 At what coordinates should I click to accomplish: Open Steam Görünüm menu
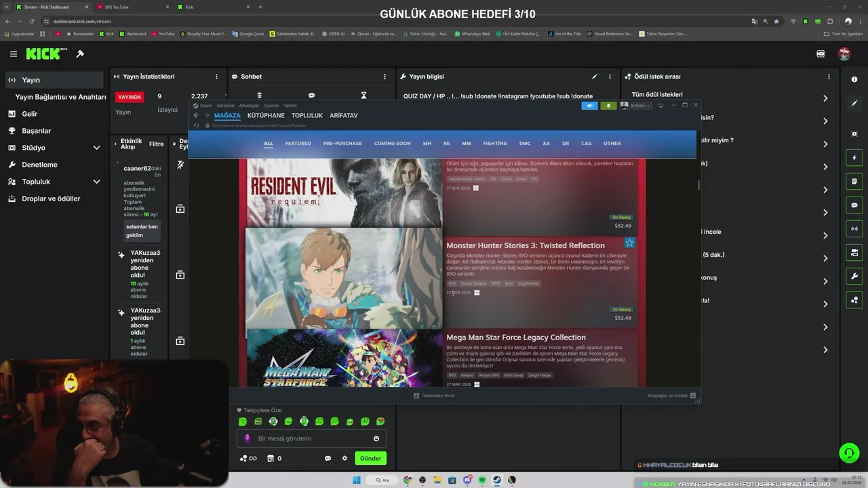click(x=225, y=106)
